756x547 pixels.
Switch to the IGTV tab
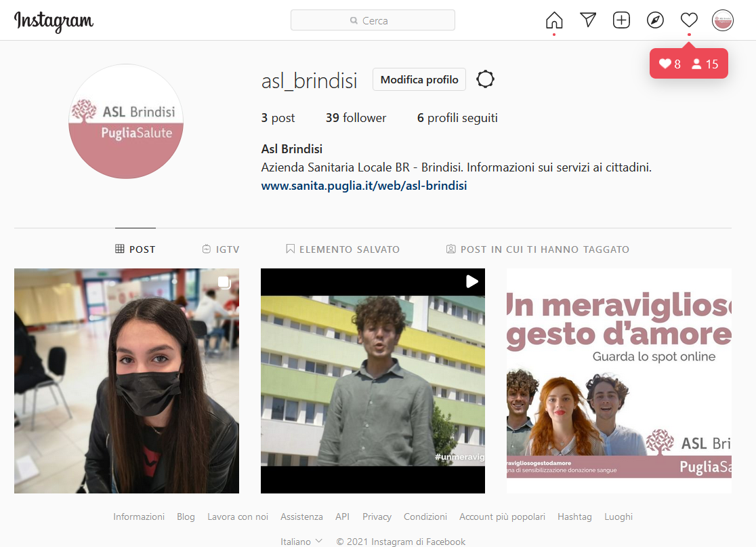point(220,249)
